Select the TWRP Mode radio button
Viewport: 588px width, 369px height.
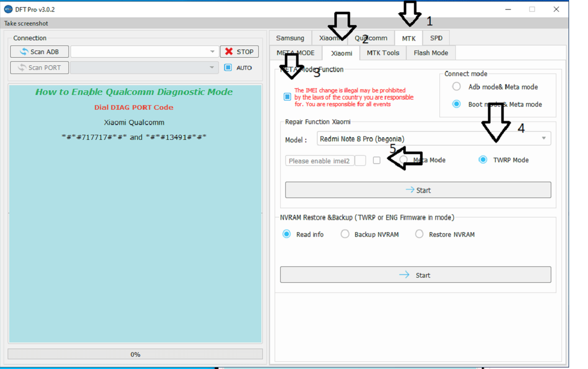pos(483,160)
